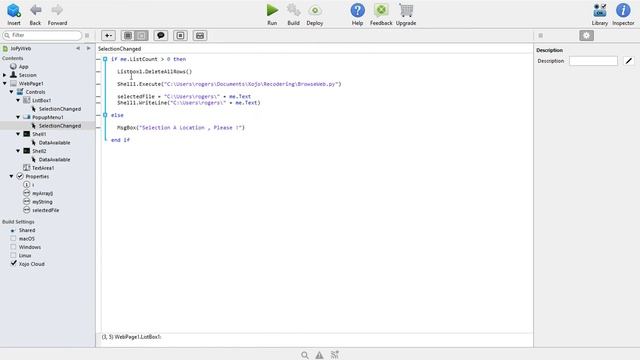Click the Shell1.Execute code line

(229, 84)
